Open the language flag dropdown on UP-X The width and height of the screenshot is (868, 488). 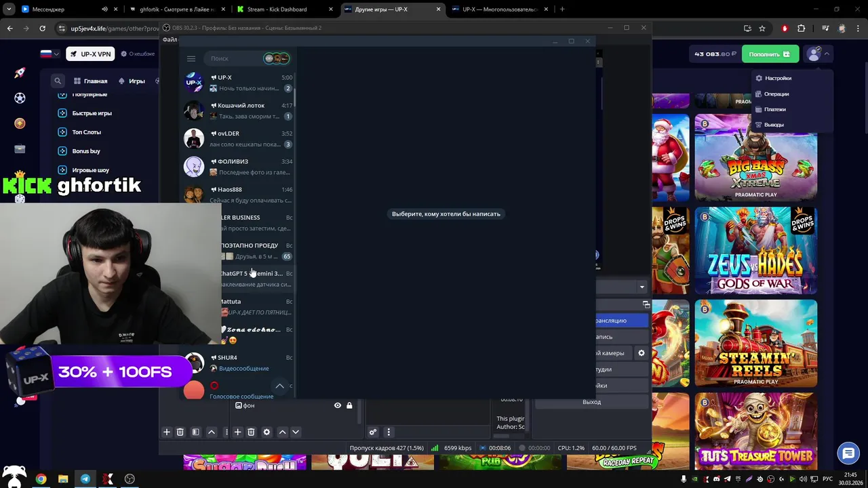point(50,54)
